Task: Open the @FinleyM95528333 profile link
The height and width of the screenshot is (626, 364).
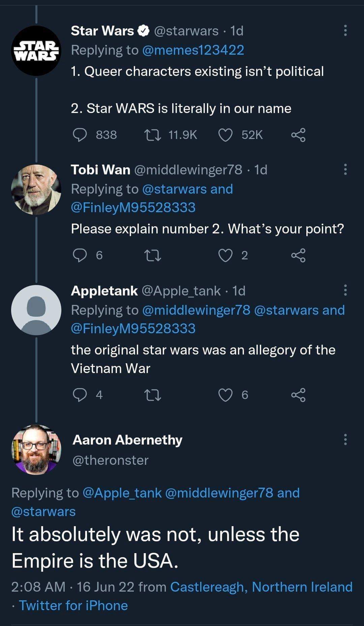Action: point(134,206)
